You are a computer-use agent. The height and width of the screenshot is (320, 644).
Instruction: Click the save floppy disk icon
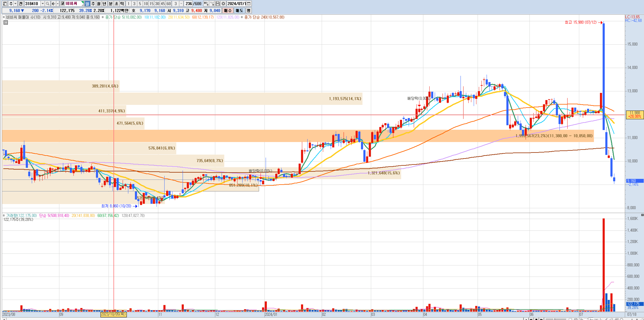(x=218, y=4)
